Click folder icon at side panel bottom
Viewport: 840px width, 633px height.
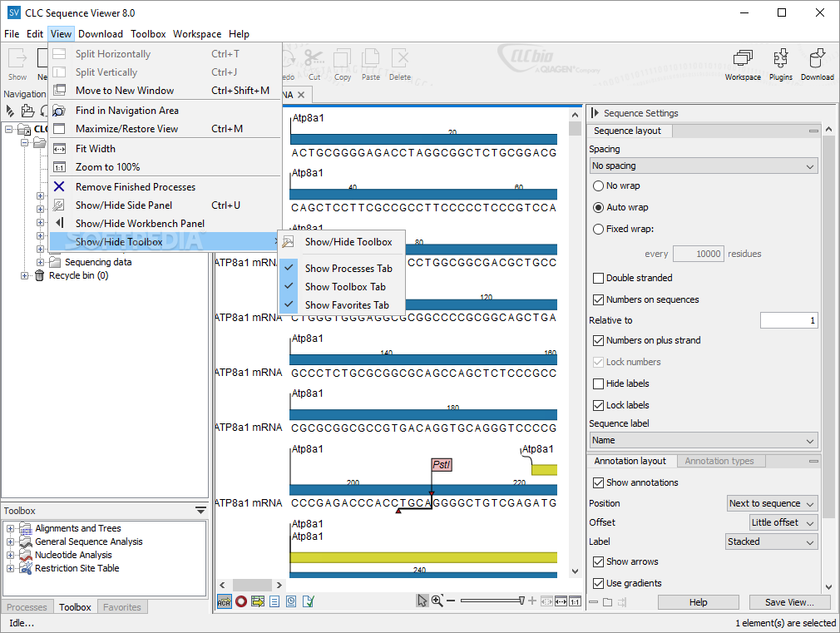tap(607, 602)
